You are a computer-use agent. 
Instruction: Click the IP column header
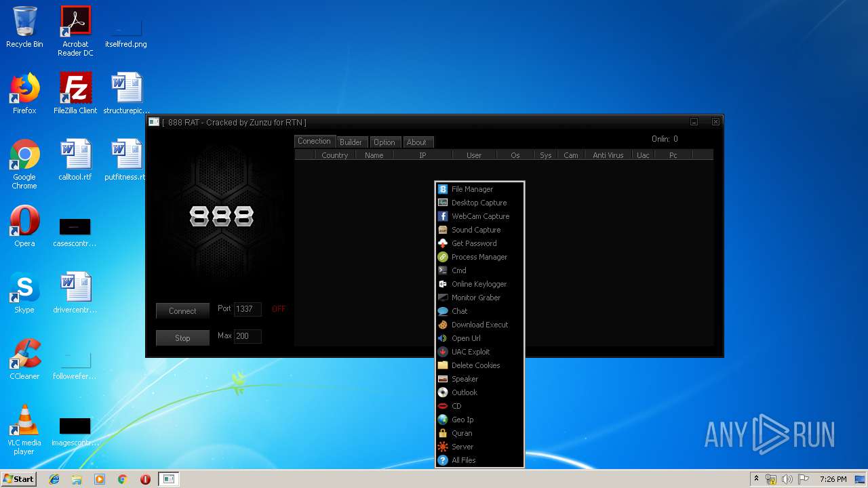click(422, 155)
